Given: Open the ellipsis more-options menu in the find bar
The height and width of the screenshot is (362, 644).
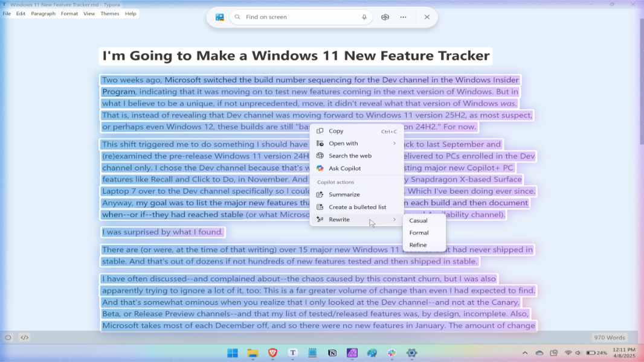Looking at the screenshot, I should coord(403,17).
